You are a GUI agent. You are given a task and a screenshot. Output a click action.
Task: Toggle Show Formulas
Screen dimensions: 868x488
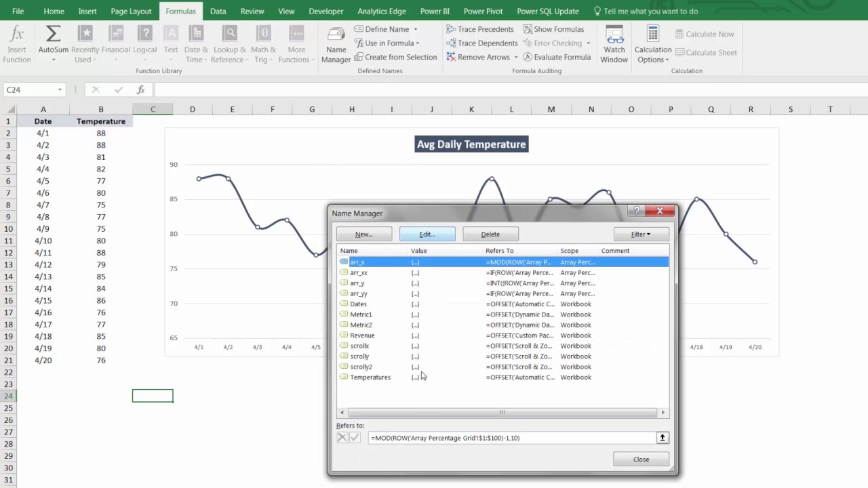[553, 29]
